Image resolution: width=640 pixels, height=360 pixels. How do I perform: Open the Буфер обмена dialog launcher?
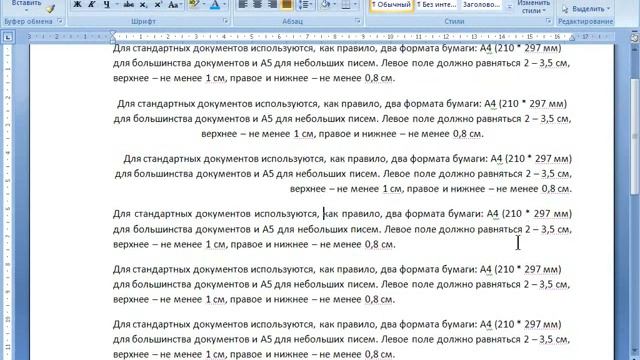point(60,21)
